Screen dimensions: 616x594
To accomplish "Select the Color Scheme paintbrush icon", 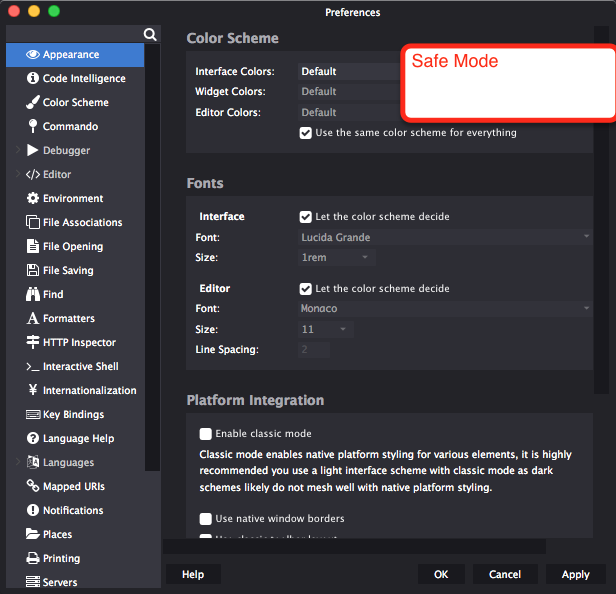I will coord(33,102).
